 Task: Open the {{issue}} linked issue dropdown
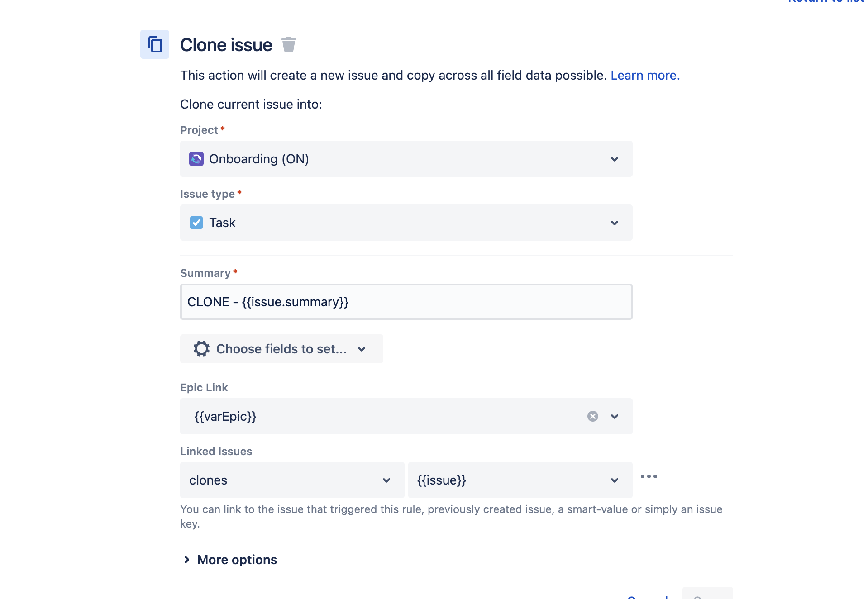[520, 480]
